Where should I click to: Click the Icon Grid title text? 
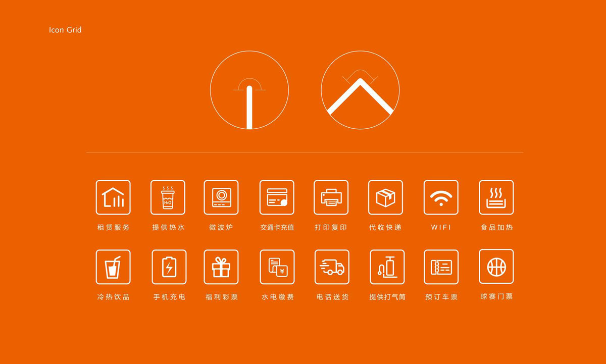click(65, 30)
